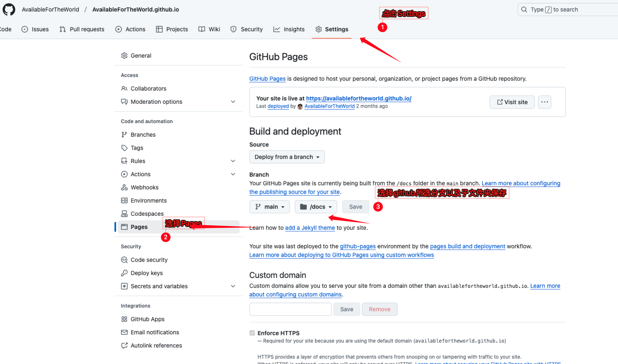Screen dimensions: 618x364
Task: Click the Branches git-branch icon
Action: (124, 135)
